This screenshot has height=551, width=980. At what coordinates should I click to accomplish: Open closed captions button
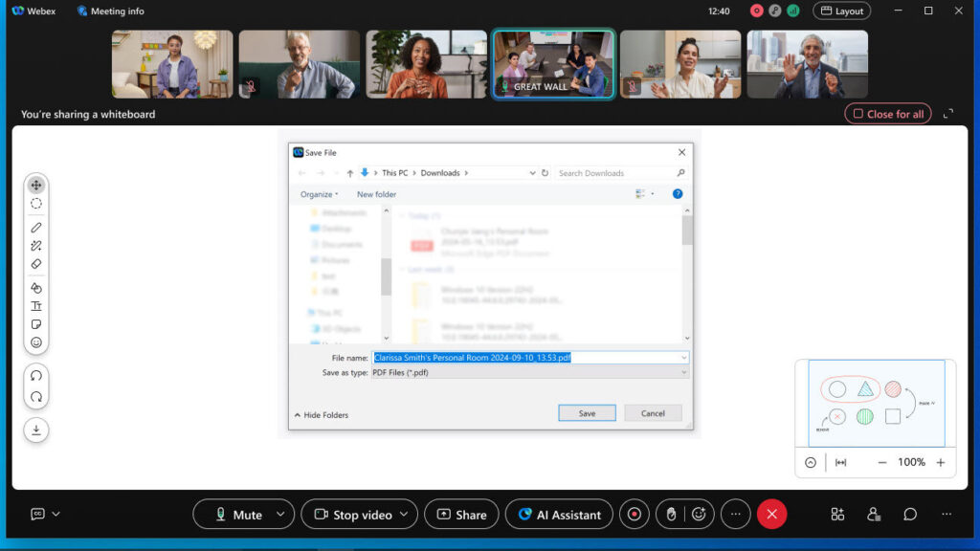37,514
